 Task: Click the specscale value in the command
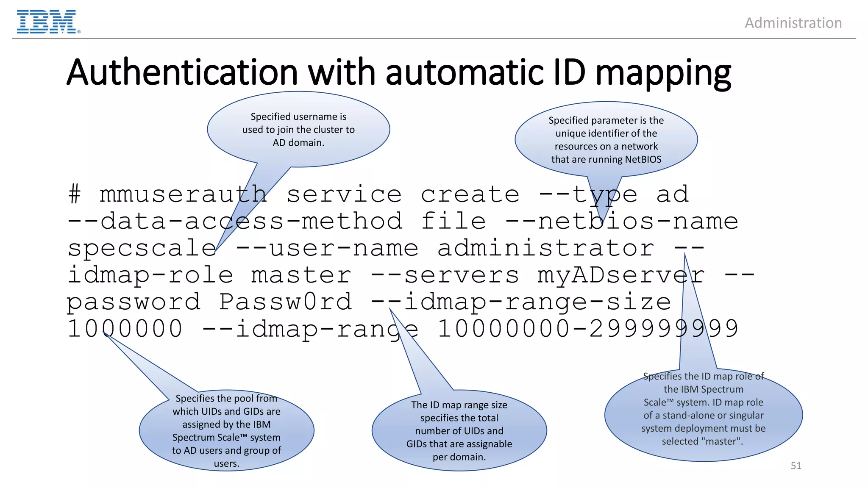(142, 248)
